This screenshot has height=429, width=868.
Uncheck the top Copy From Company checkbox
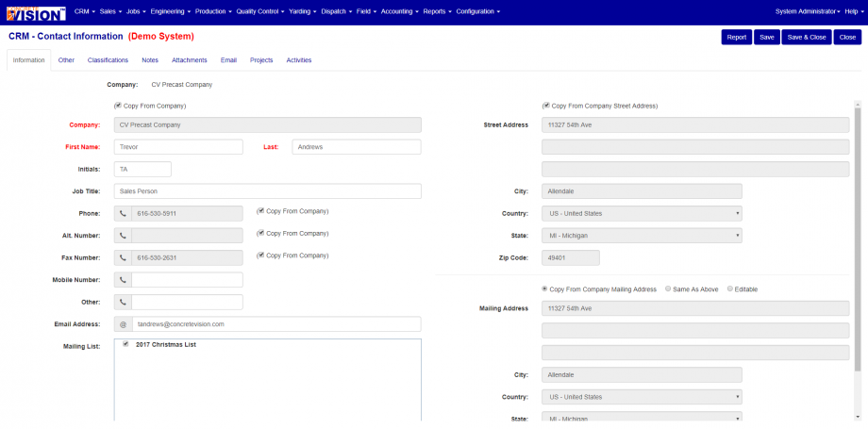click(118, 105)
